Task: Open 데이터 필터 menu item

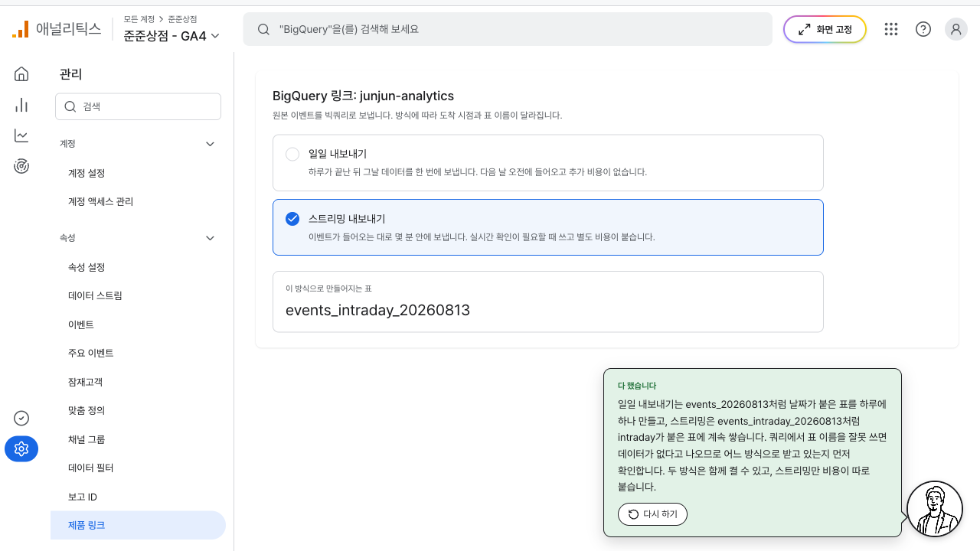Action: click(x=138, y=468)
